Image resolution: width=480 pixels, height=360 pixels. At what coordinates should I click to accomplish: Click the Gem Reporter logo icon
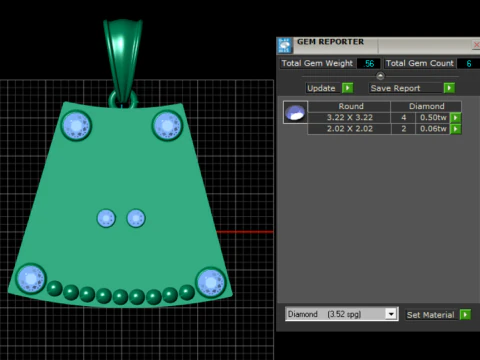click(285, 46)
